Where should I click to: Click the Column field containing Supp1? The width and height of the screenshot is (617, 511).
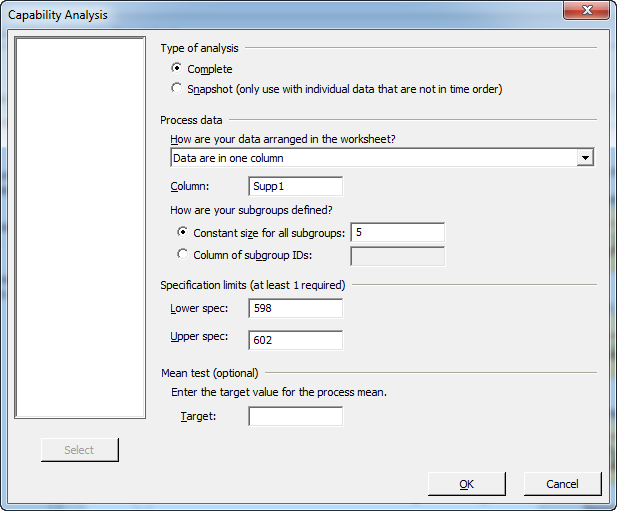click(x=296, y=186)
